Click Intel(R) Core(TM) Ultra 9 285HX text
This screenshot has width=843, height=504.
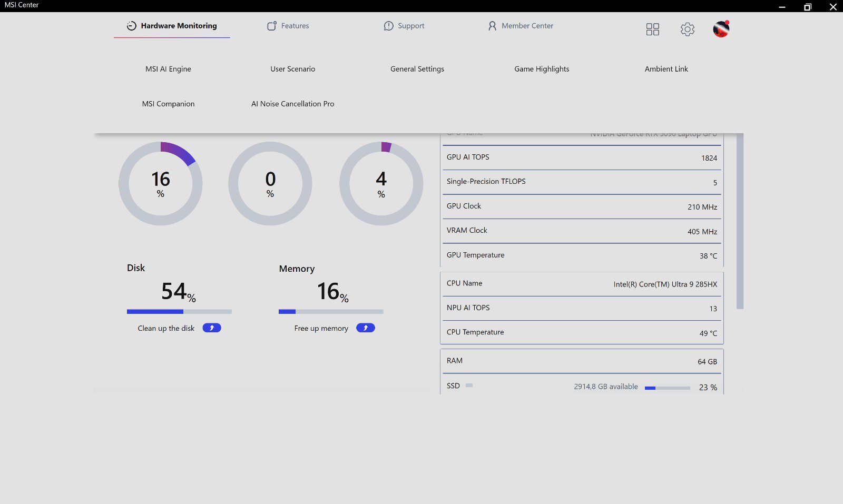pyautogui.click(x=665, y=284)
